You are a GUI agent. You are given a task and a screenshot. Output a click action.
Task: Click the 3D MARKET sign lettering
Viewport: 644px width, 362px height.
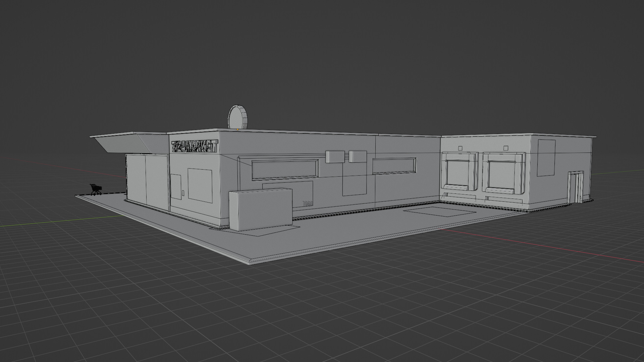195,146
